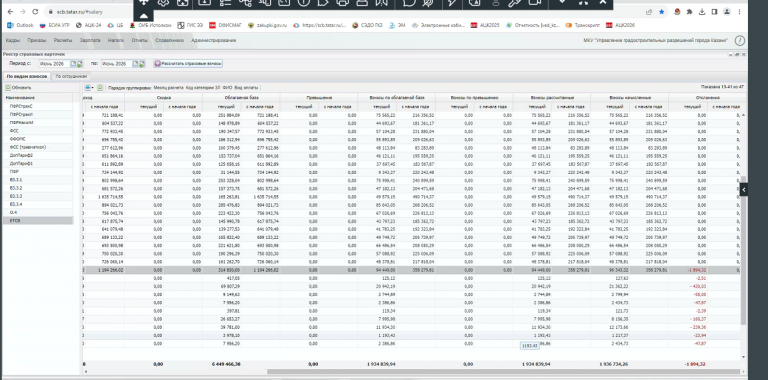The image size is (768, 380).
Task: Click 'Рассчитать страховые взносы' button
Action: click(188, 64)
